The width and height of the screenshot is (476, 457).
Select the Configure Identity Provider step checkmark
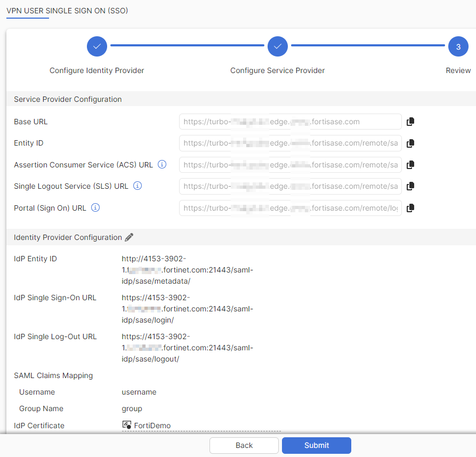point(96,46)
